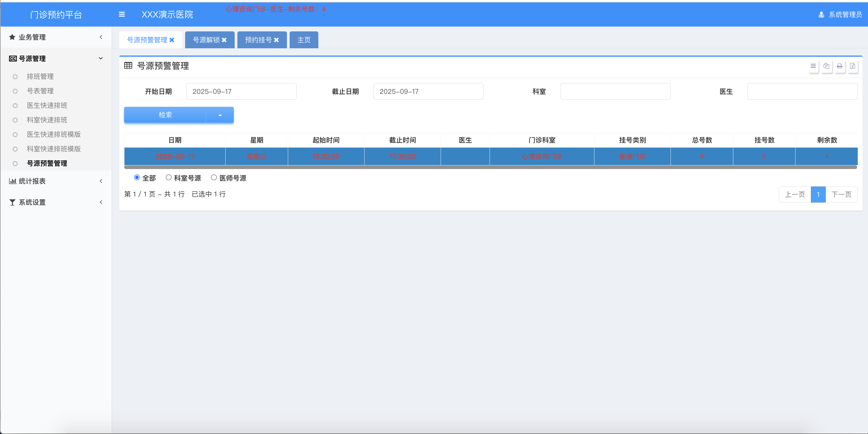
Task: Close the 号源预警管理 tab with its X
Action: tap(172, 40)
